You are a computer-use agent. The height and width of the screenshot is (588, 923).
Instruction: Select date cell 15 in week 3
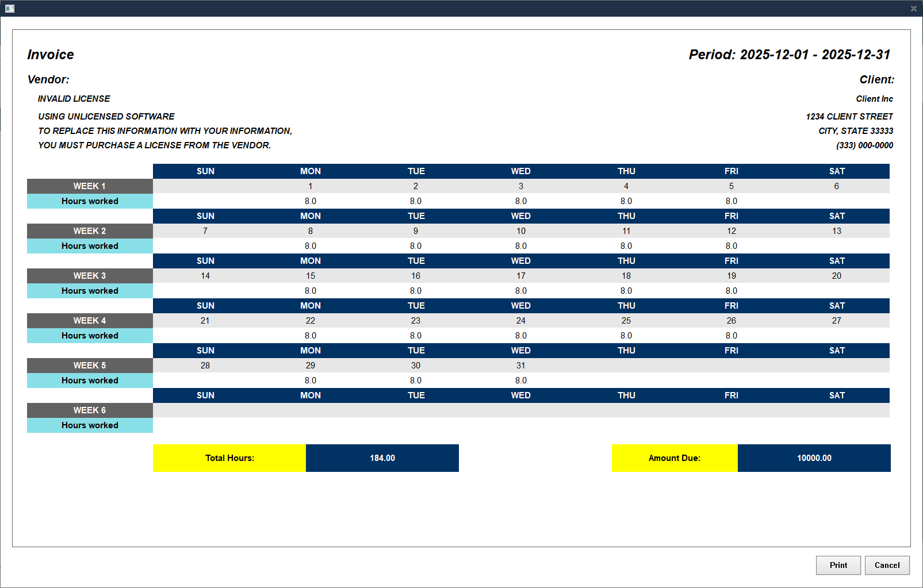[310, 275]
